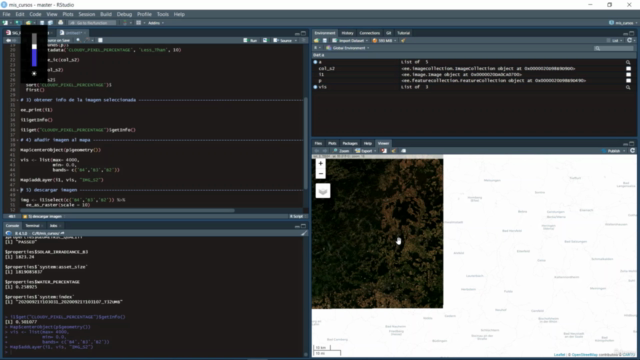This screenshot has height=360, width=640.
Task: Click the code tools wand icon
Action: 87,40
